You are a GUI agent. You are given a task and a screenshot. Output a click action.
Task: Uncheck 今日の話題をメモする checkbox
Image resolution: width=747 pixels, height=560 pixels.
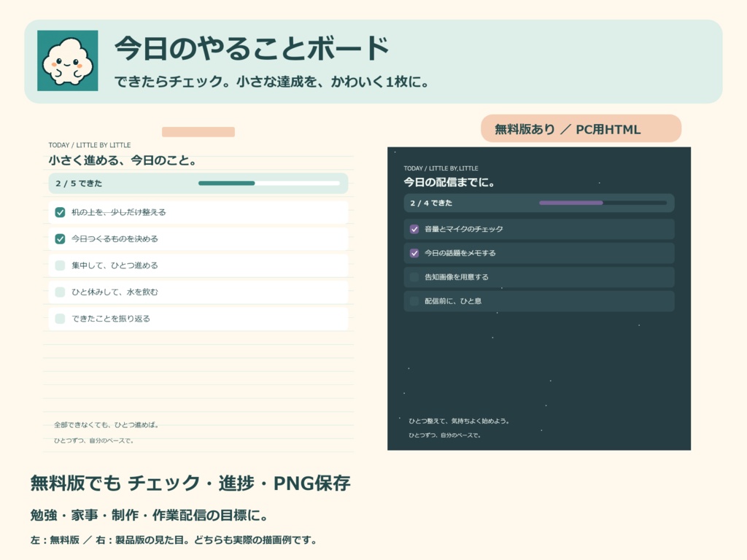(414, 253)
